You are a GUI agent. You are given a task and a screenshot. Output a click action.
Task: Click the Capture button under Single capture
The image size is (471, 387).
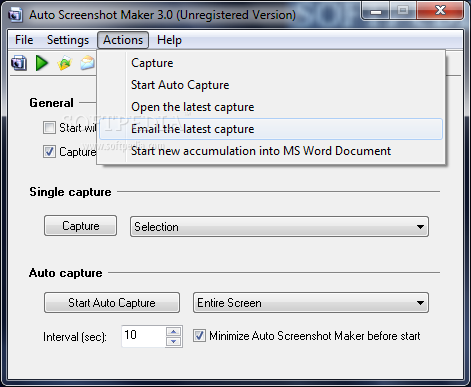coord(81,226)
